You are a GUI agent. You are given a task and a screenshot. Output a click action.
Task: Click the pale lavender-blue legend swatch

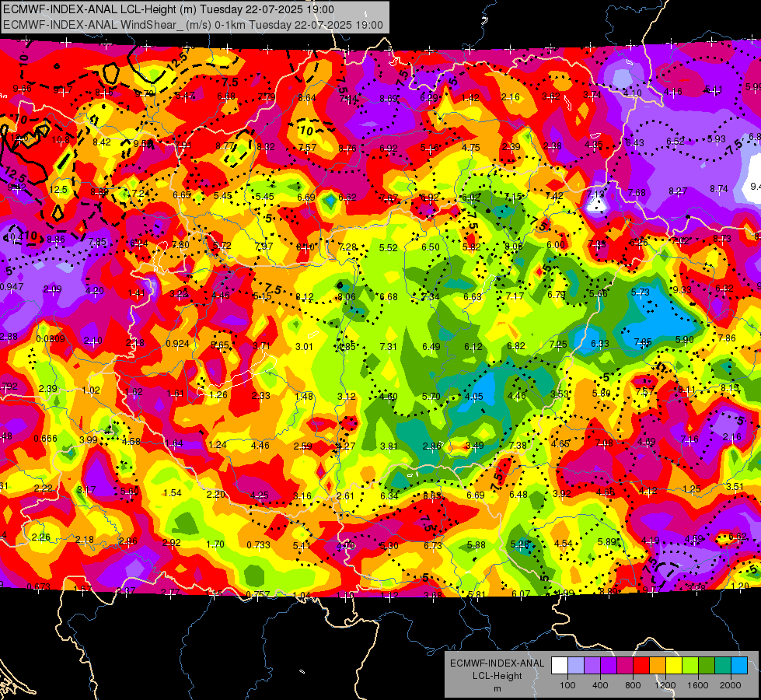[576, 665]
